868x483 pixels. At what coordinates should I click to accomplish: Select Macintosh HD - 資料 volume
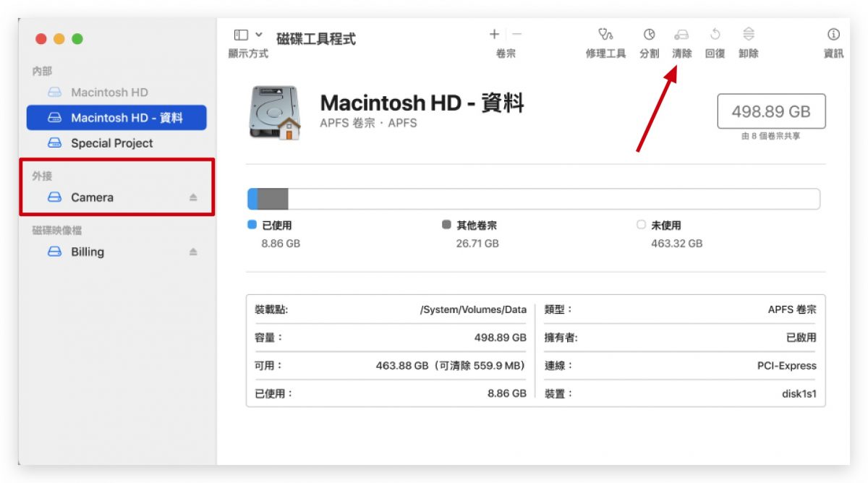tap(116, 118)
